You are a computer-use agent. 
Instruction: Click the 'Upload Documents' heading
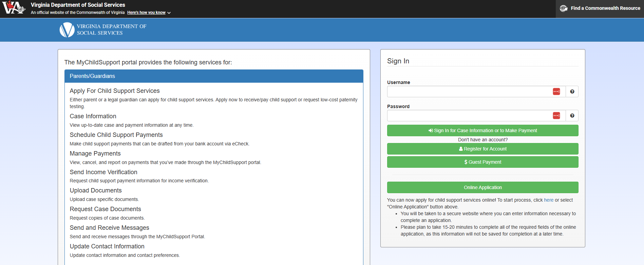pos(96,190)
